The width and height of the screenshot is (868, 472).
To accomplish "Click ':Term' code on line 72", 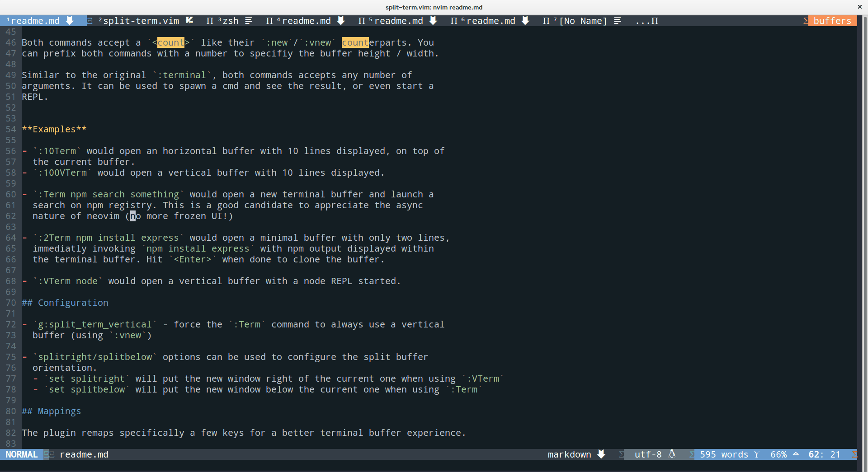I will point(247,324).
